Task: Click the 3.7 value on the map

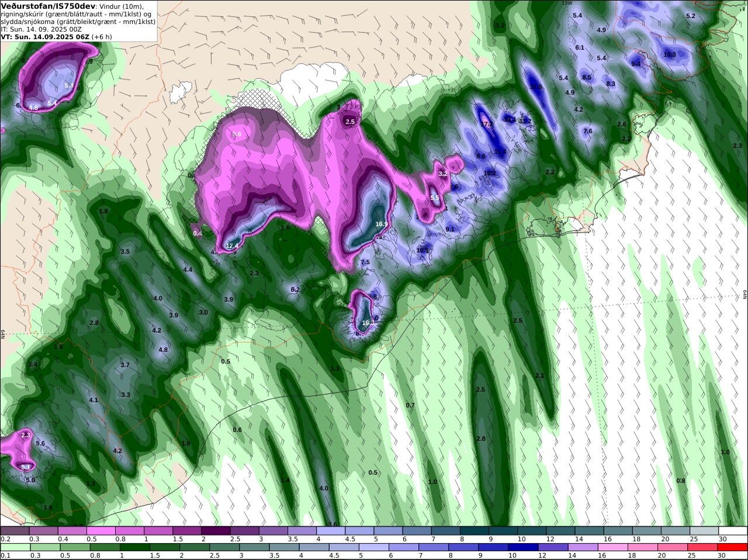Action: [125, 365]
